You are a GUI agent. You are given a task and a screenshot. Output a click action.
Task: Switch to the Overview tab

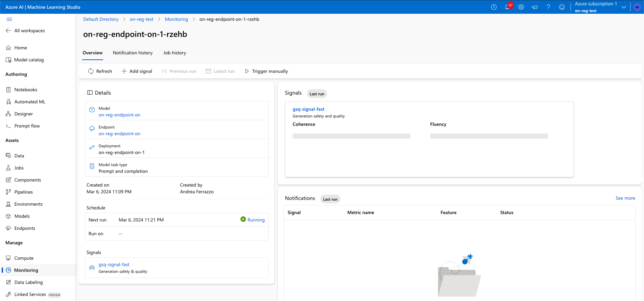(x=93, y=53)
